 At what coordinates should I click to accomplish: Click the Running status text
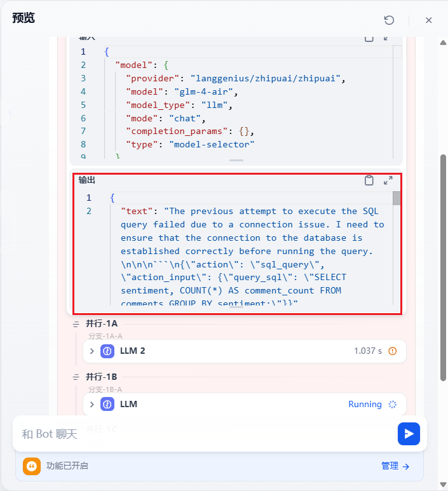[365, 404]
